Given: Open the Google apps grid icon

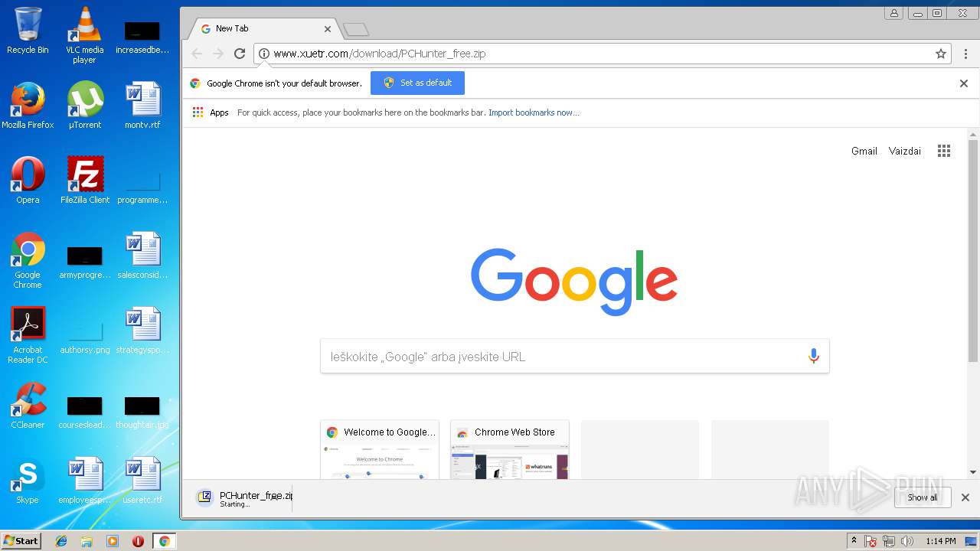Looking at the screenshot, I should [944, 151].
